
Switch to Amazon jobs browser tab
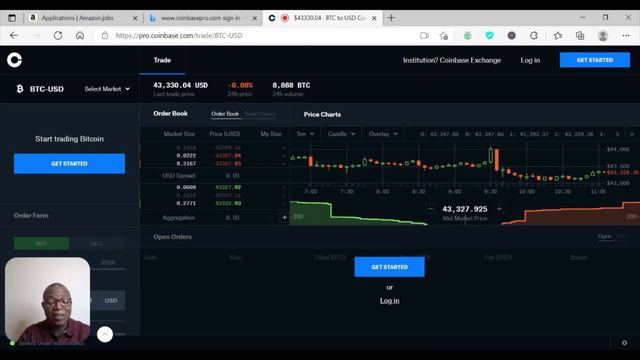click(x=78, y=18)
